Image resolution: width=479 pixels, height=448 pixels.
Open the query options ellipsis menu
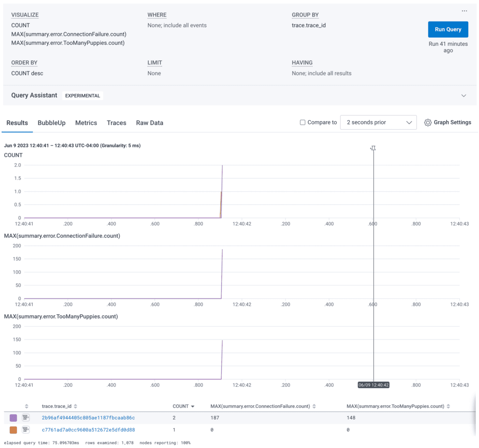point(464,11)
